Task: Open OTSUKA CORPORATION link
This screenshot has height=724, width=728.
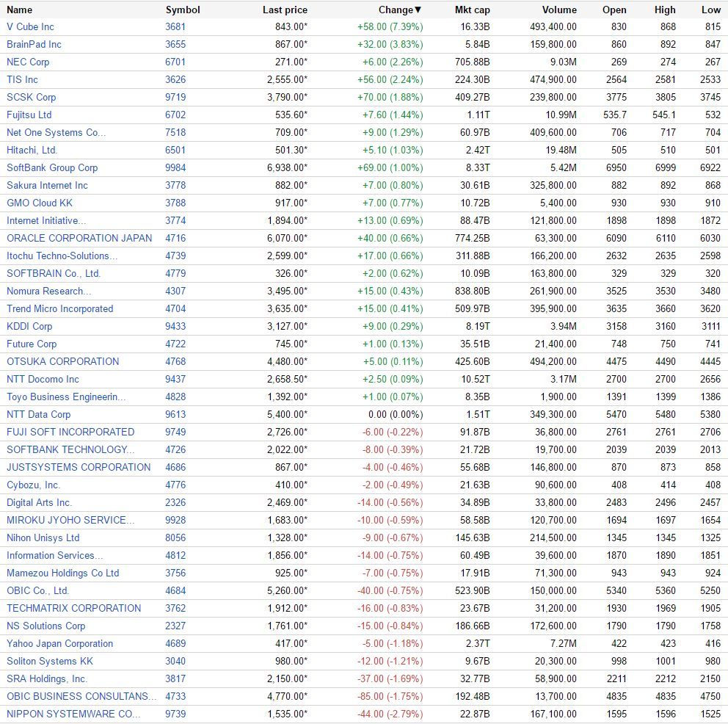Action: 62,362
